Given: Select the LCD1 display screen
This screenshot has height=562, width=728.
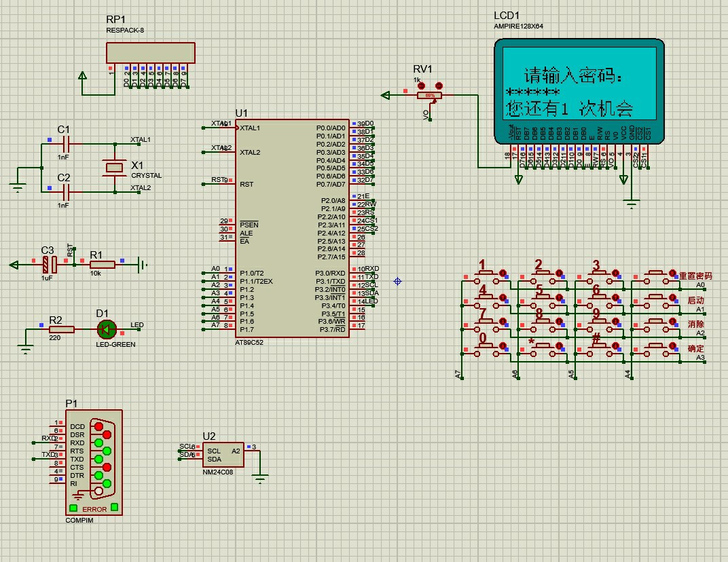Looking at the screenshot, I should tap(579, 84).
